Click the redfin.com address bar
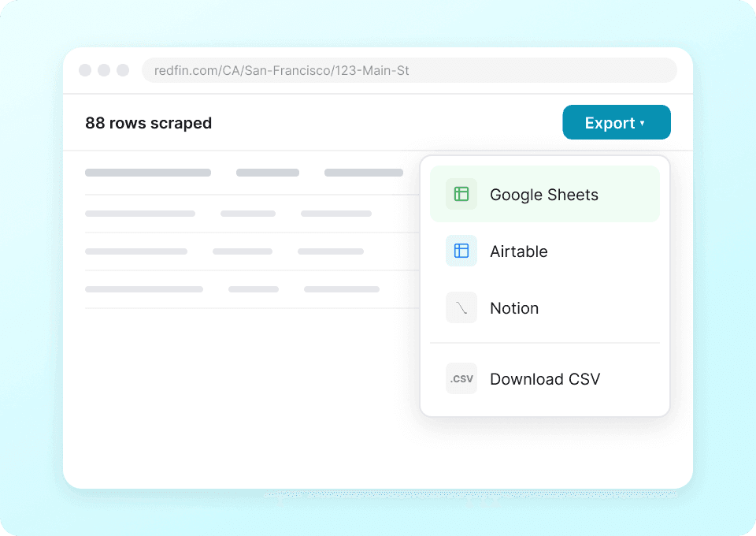The image size is (756, 536). point(409,70)
